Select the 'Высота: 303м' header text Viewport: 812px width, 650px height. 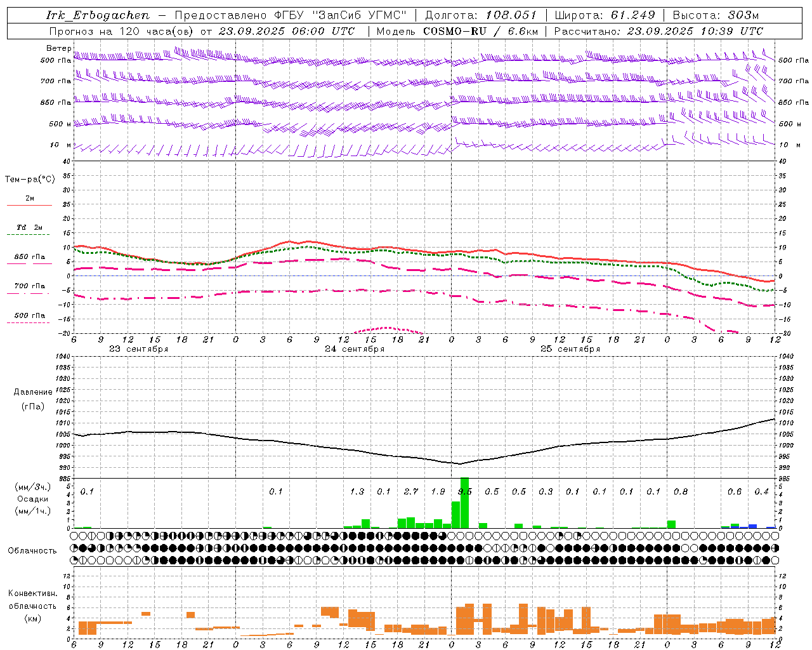click(716, 15)
